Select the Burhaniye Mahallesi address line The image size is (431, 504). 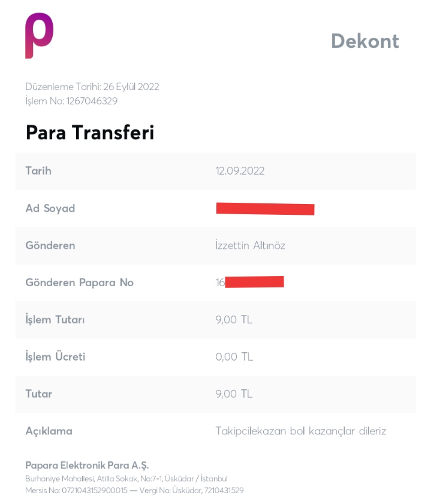126,479
